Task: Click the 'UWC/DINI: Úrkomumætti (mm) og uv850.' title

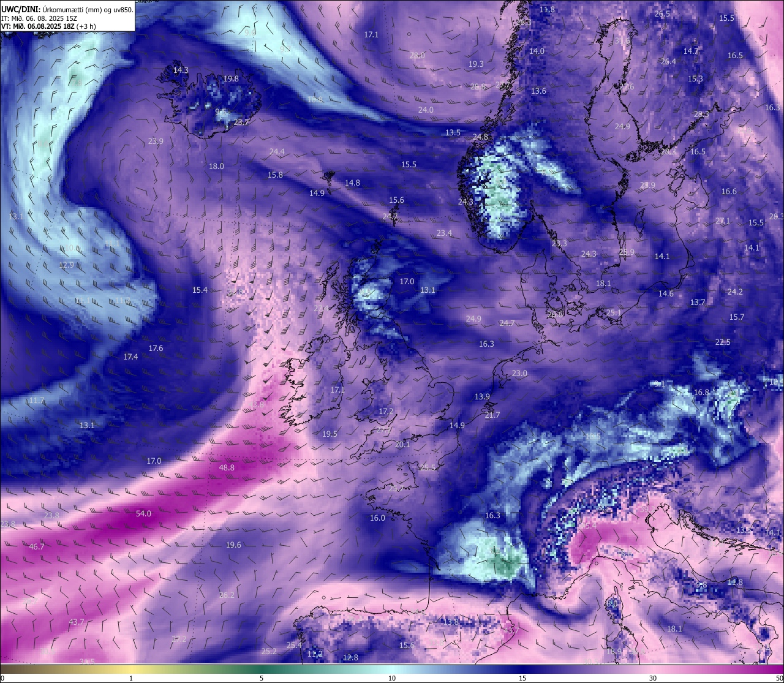Action: coord(67,10)
